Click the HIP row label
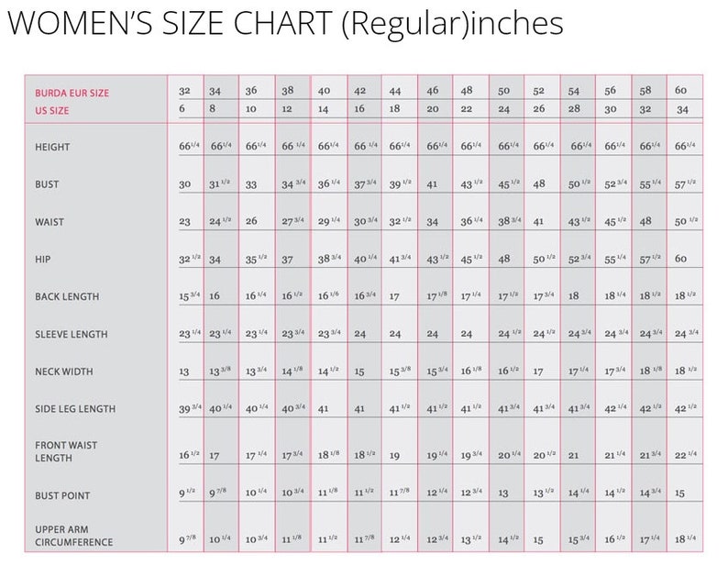Screen dimensions: 728x577 click(43, 260)
